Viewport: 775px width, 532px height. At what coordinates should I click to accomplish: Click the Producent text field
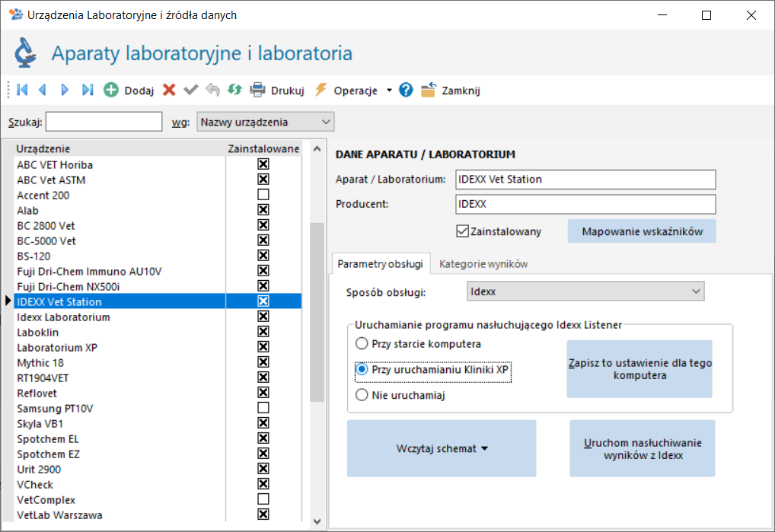[585, 204]
